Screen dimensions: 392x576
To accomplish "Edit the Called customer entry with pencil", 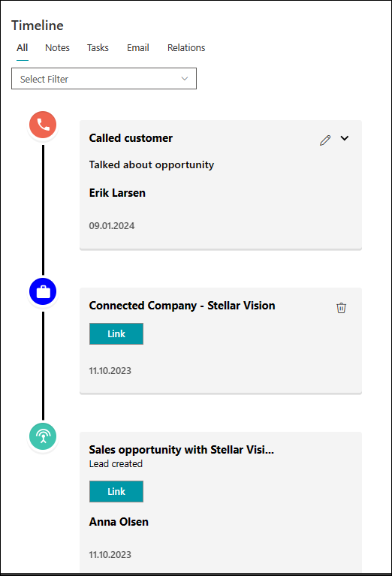I will 325,140.
